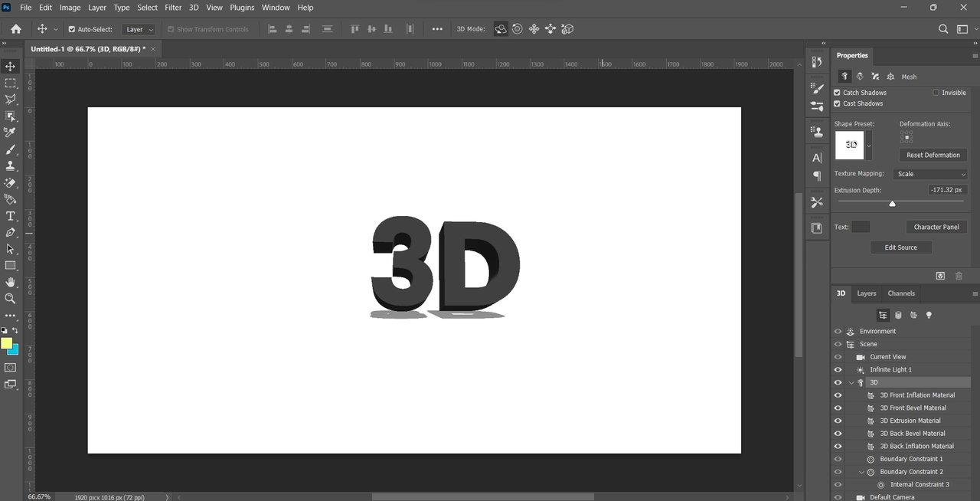Click the Edit Source button
Screen dimensions: 980x501
point(901,247)
